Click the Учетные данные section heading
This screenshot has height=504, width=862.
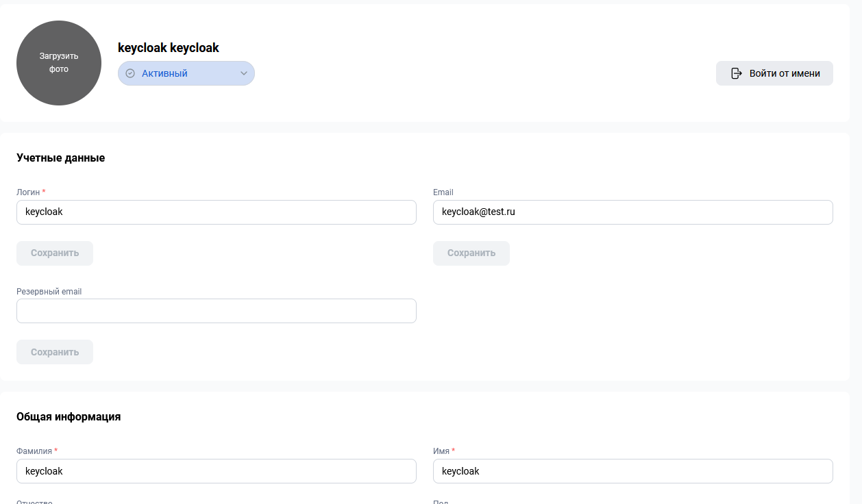click(60, 158)
